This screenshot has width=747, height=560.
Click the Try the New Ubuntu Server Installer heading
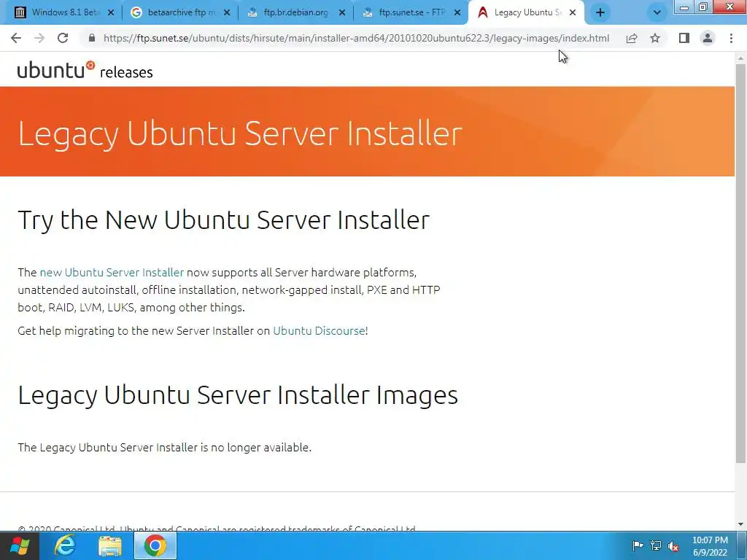click(x=224, y=220)
